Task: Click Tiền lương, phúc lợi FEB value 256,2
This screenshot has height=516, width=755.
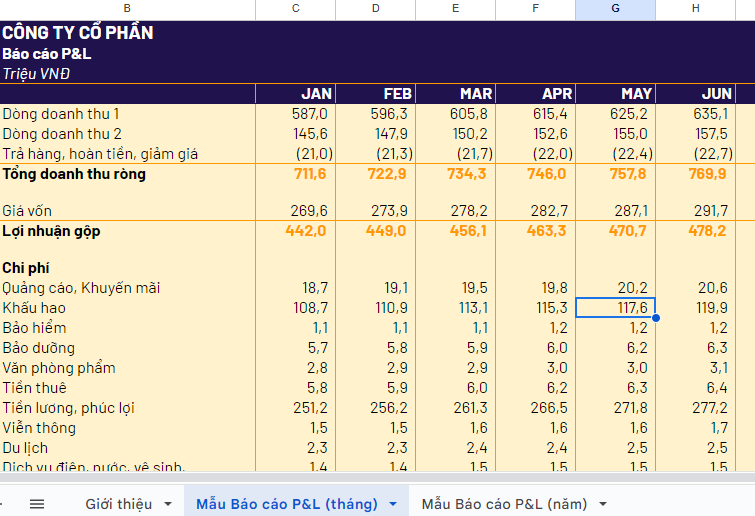Action: coord(375,408)
